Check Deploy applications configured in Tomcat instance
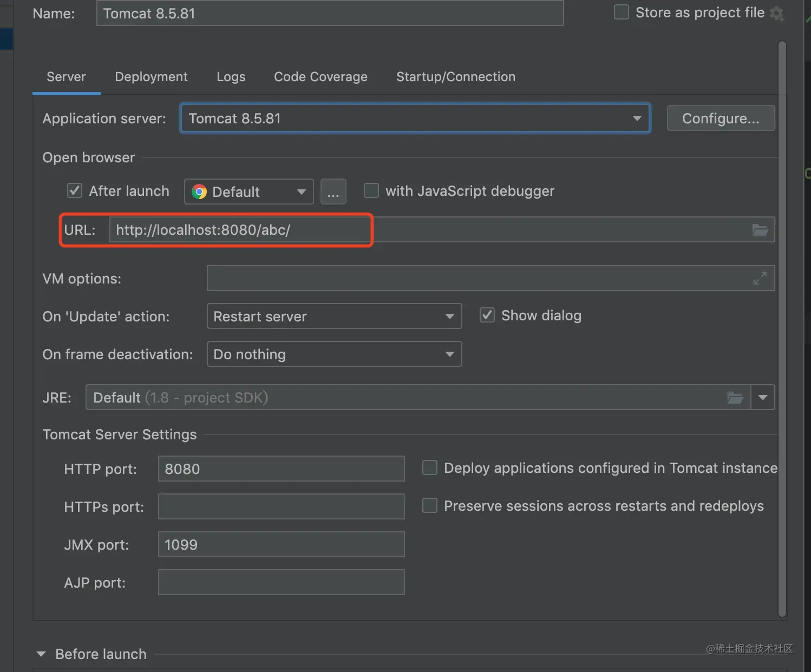The height and width of the screenshot is (672, 811). coord(429,467)
